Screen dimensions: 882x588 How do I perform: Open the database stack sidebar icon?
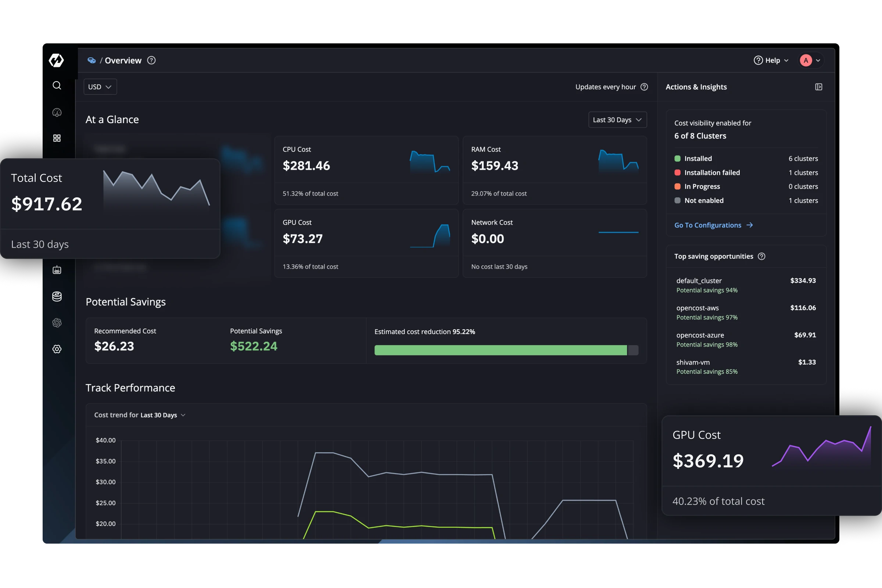point(57,297)
